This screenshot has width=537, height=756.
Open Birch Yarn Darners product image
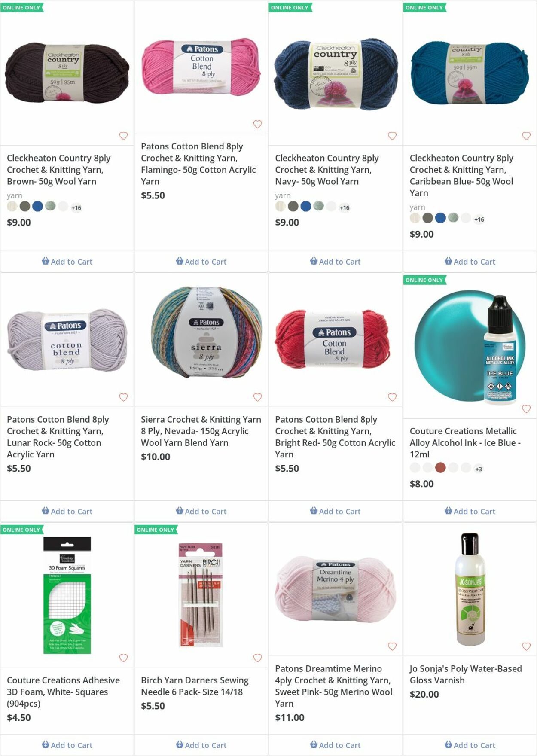[201, 595]
